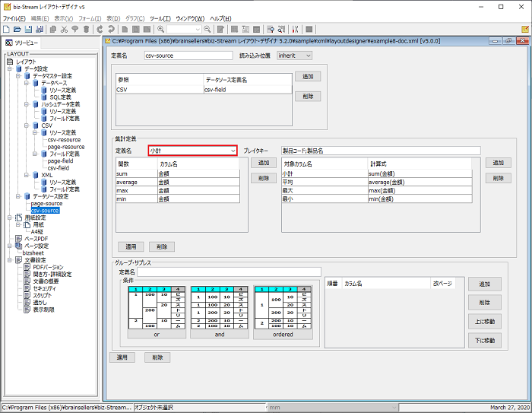Click the gray square toolbar icon after separator
This screenshot has height=413, width=532.
coord(309,29)
